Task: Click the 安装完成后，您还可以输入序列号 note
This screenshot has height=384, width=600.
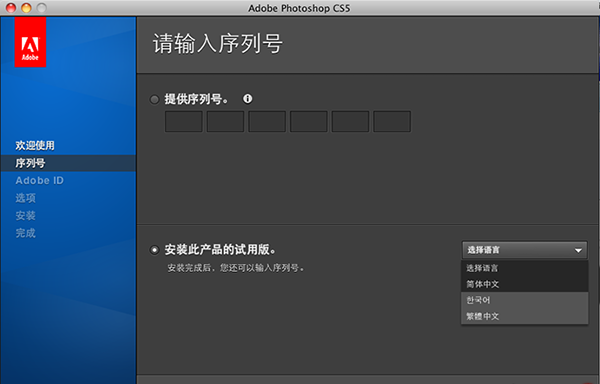Action: tap(236, 268)
